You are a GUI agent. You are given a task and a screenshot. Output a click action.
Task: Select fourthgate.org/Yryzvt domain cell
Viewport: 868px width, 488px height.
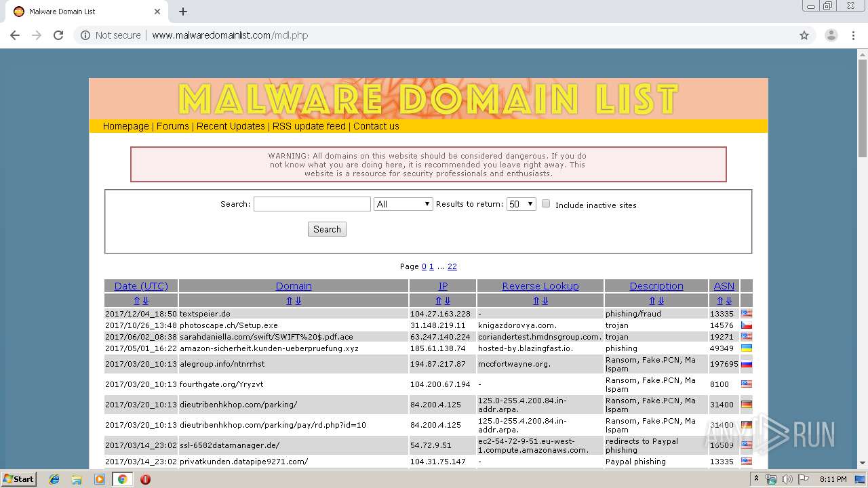pyautogui.click(x=294, y=384)
